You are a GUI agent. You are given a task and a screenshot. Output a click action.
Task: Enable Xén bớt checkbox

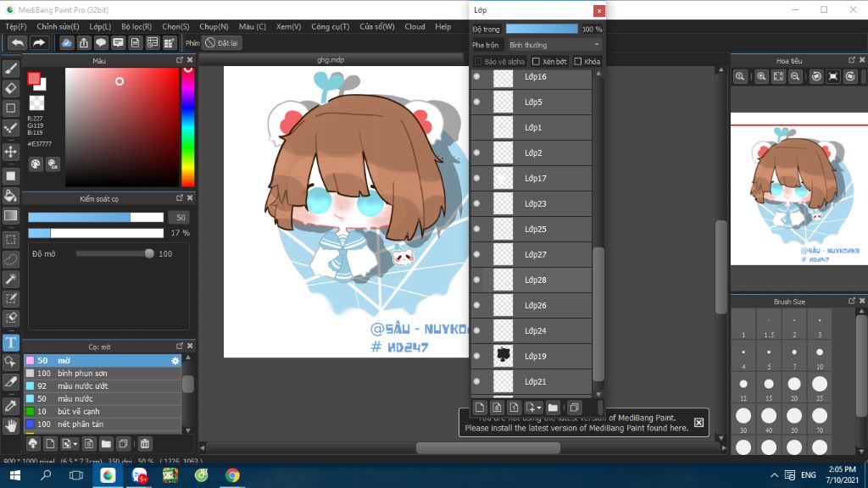536,61
